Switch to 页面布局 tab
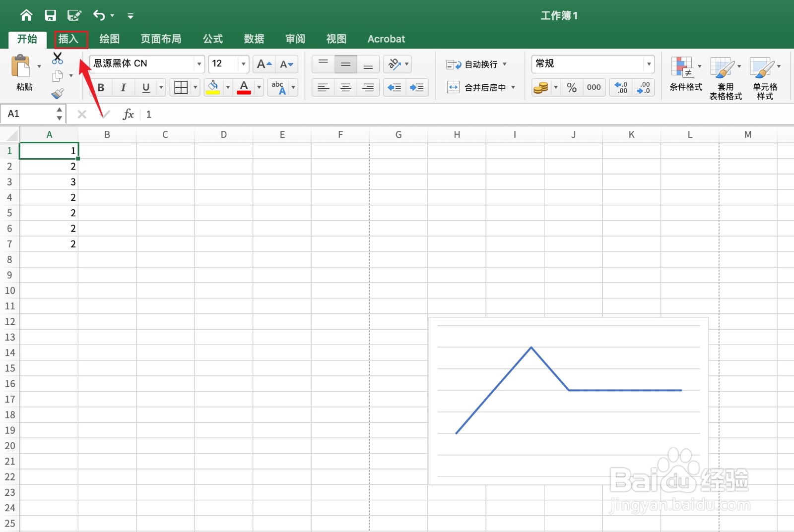Screen dimensions: 794x532 coord(161,39)
